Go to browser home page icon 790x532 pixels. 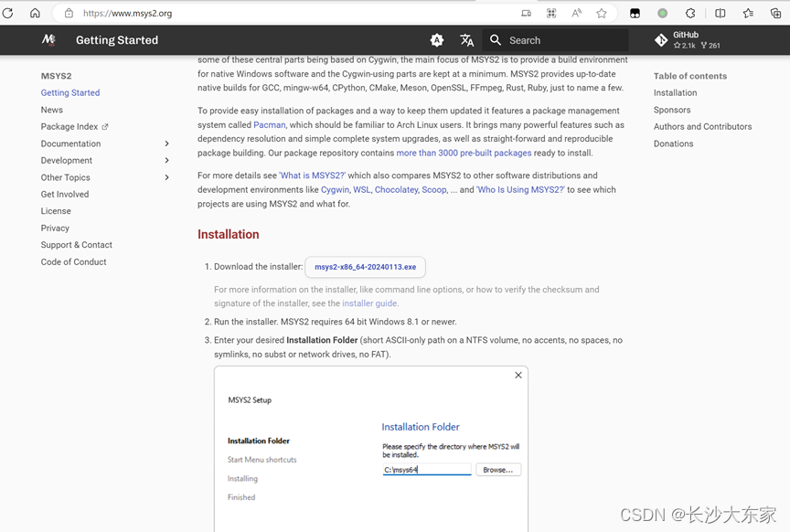pos(35,13)
